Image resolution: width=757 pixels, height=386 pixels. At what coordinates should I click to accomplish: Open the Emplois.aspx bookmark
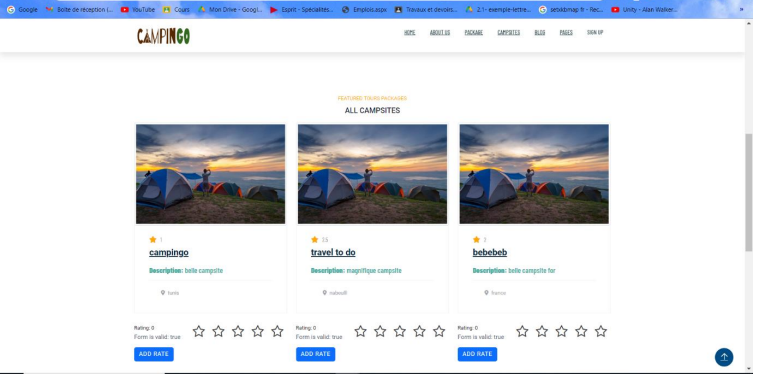(x=364, y=9)
